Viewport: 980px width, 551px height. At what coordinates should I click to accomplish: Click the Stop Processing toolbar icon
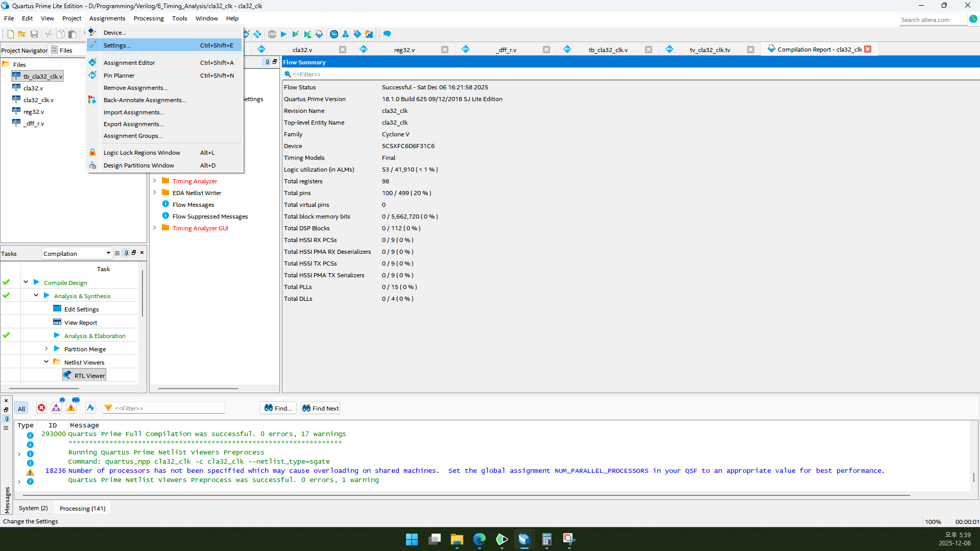click(272, 34)
